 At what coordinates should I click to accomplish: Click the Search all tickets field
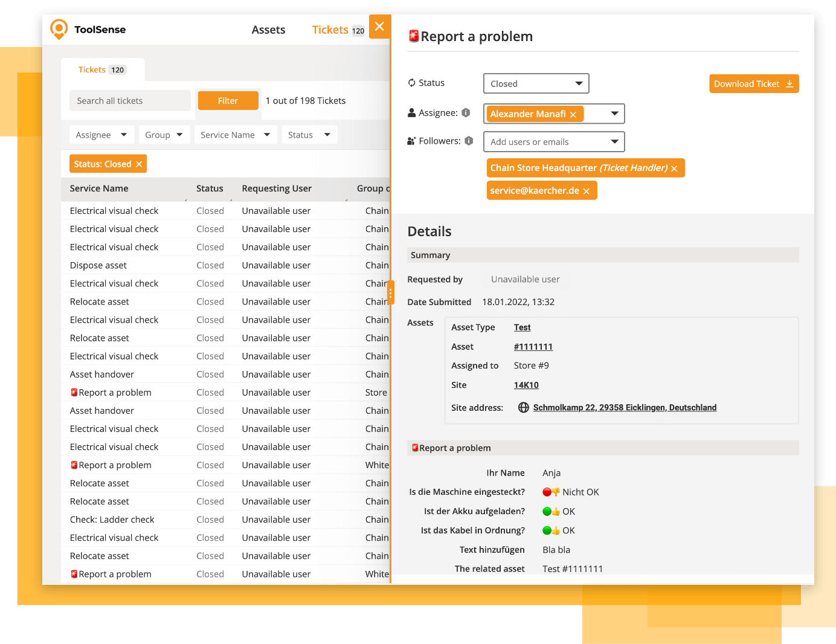click(x=130, y=100)
